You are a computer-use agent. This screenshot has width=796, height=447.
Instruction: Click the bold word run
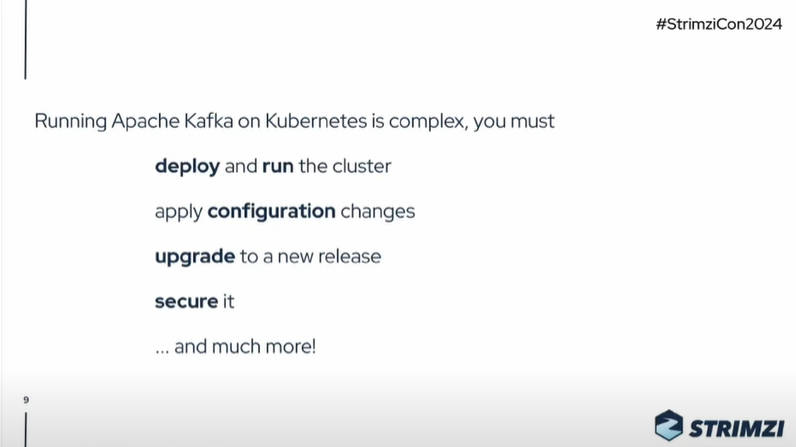pyautogui.click(x=278, y=166)
